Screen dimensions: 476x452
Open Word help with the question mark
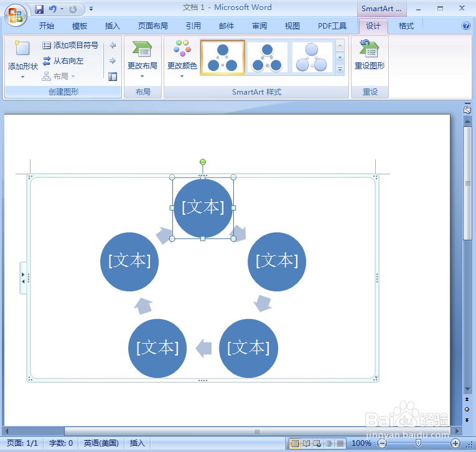tap(466, 26)
